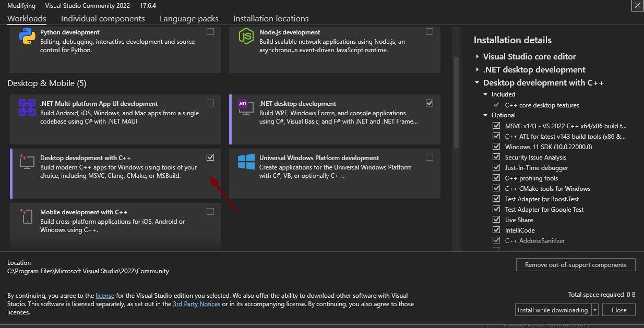Viewport: 644px width, 328px height.
Task: Click the Python development workload icon
Action: [27, 37]
